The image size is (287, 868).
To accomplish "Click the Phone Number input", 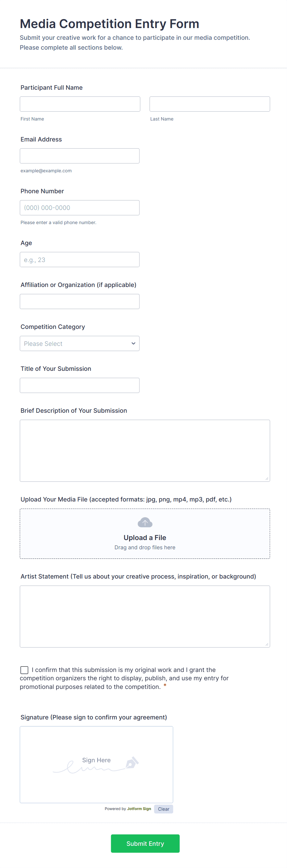I will pos(80,208).
